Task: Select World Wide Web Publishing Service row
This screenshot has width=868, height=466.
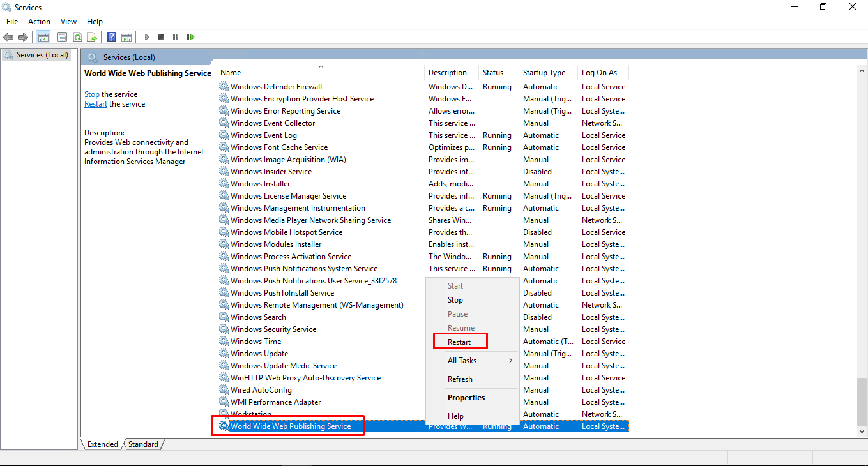Action: pyautogui.click(x=423, y=426)
